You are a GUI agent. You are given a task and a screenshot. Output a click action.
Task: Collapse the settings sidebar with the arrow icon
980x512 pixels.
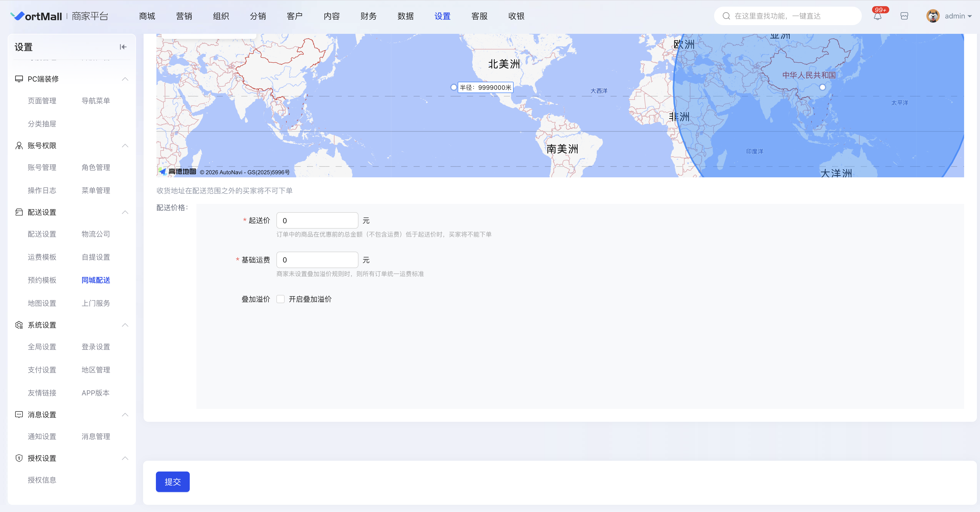coord(123,47)
